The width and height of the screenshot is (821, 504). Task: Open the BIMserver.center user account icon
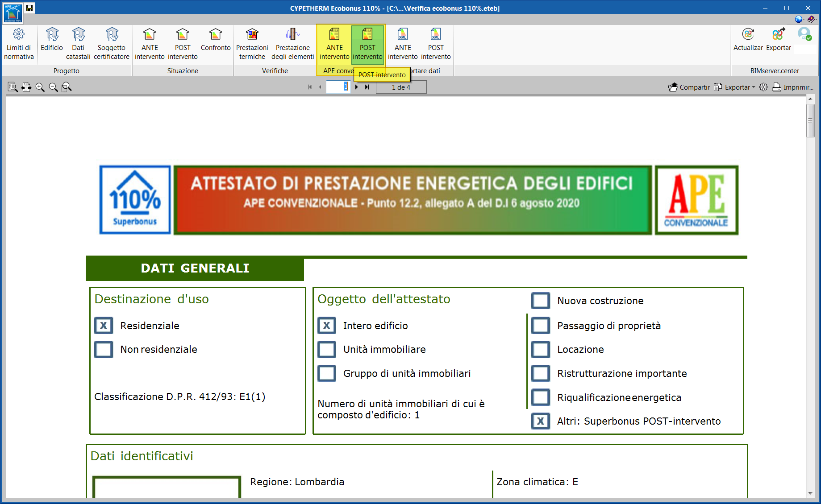(x=805, y=34)
